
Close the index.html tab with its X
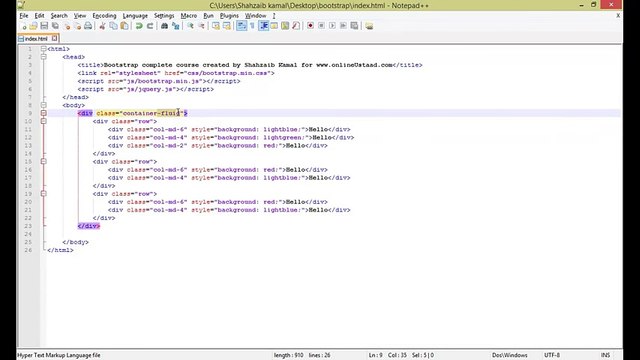pyautogui.click(x=54, y=38)
